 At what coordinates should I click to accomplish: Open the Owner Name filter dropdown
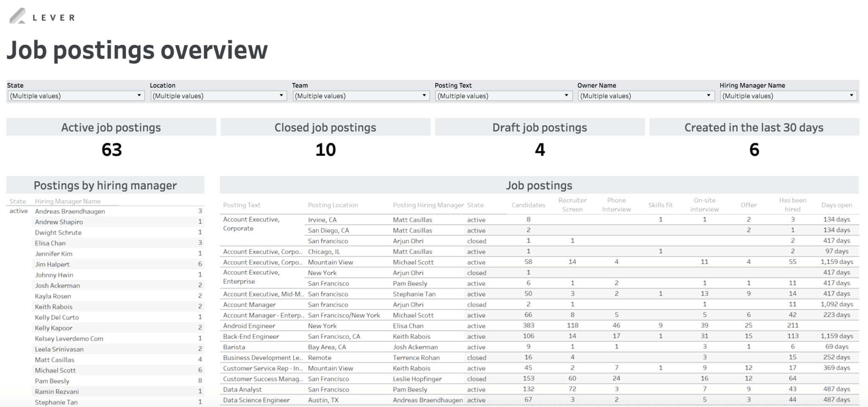tap(646, 96)
